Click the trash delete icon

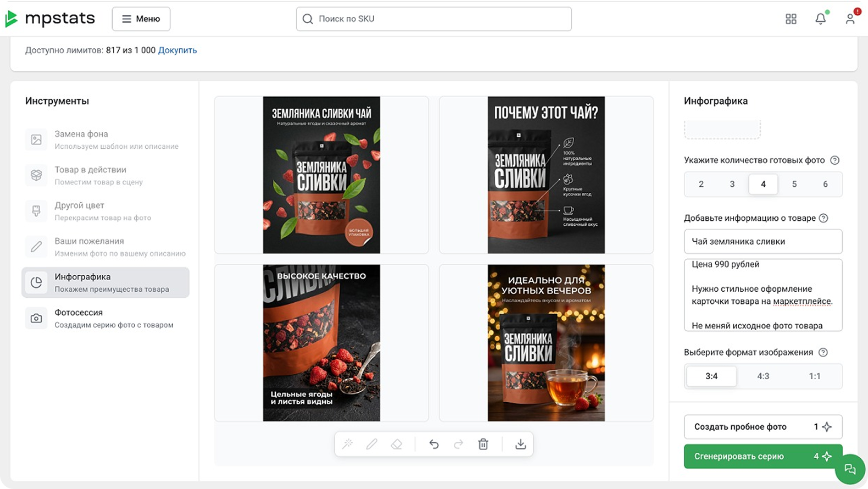(x=483, y=444)
